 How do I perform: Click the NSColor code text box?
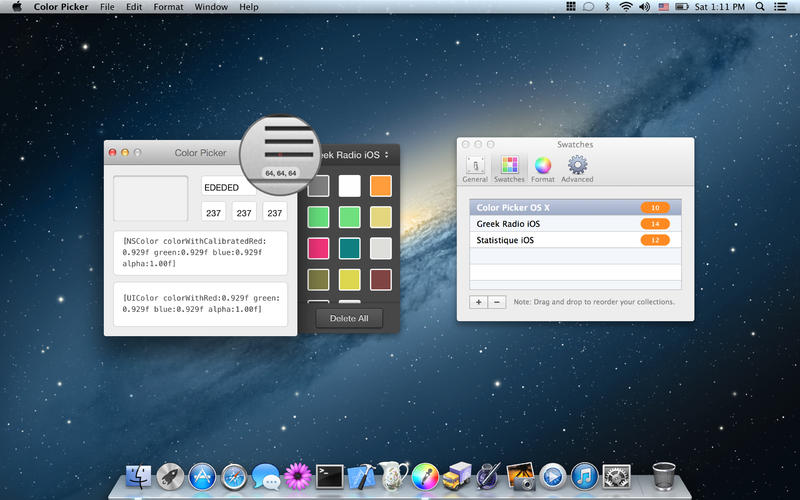[x=200, y=253]
